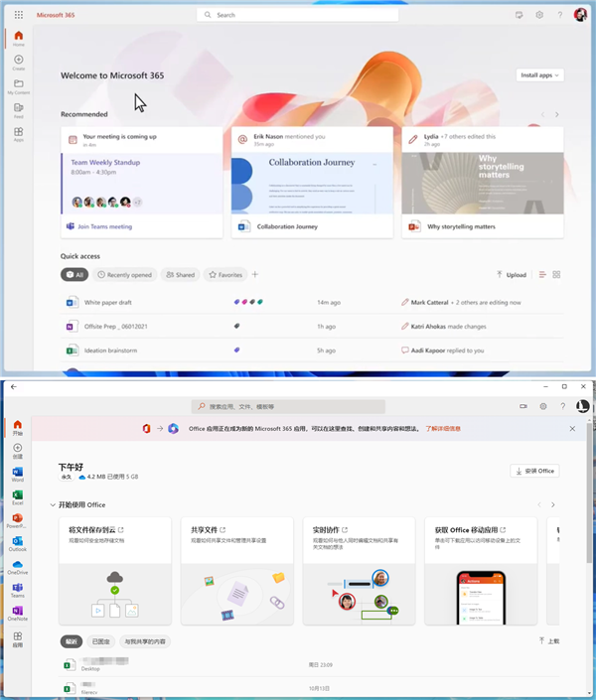Image resolution: width=596 pixels, height=700 pixels.
Task: Open Word in the Office sidebar
Action: (18, 474)
